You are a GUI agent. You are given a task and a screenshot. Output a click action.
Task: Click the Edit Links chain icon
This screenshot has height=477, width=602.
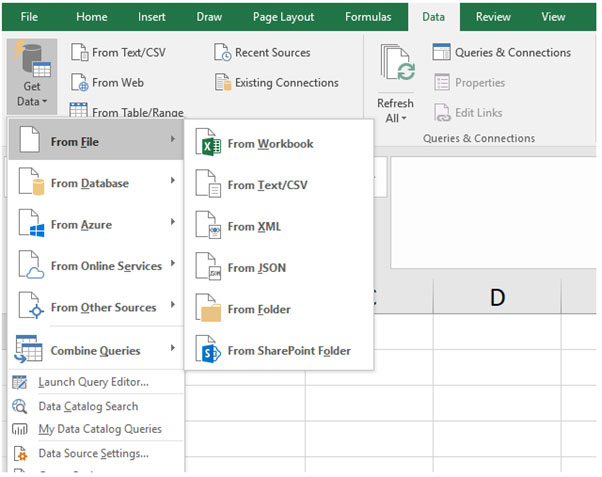click(x=442, y=113)
